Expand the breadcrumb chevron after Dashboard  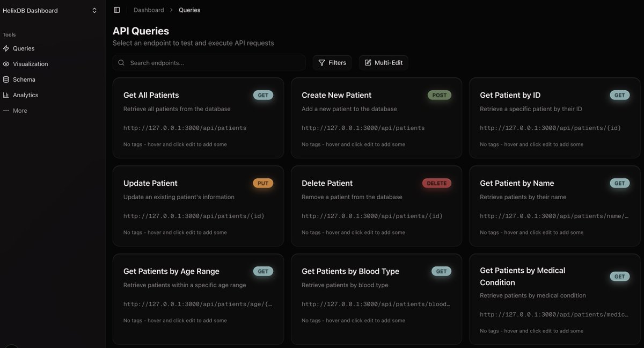[x=171, y=10]
